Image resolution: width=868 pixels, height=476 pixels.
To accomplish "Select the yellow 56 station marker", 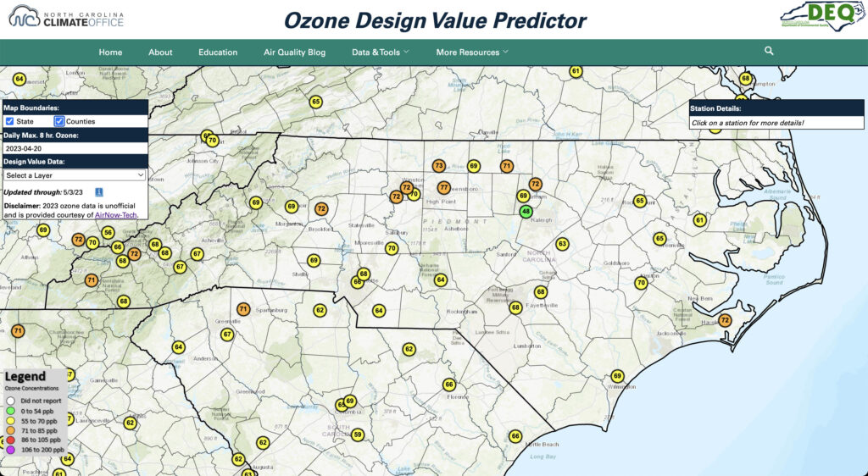I will [x=108, y=233].
